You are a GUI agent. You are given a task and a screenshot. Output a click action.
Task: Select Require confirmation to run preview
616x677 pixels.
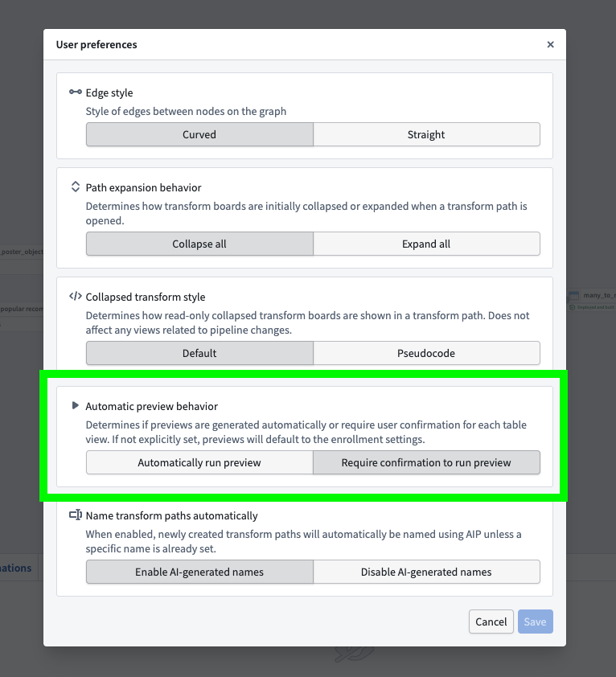tap(426, 462)
